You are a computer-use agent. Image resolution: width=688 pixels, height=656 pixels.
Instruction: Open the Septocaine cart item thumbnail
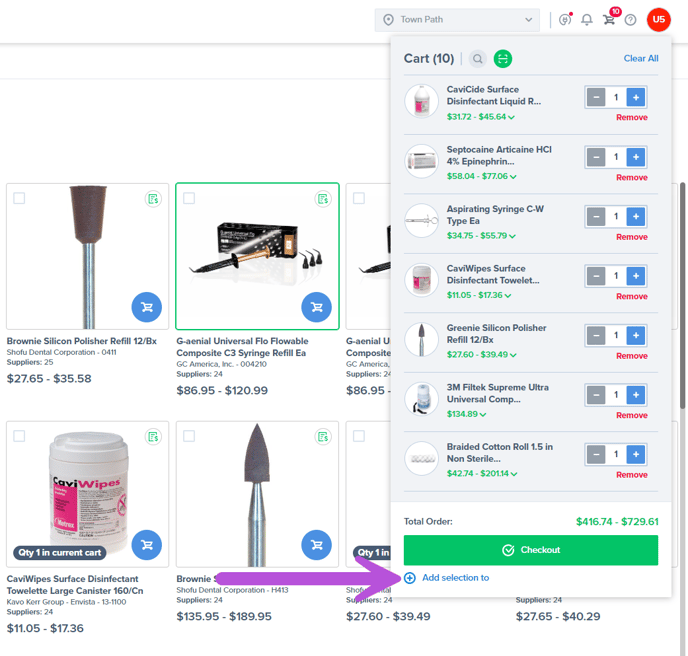(x=421, y=161)
